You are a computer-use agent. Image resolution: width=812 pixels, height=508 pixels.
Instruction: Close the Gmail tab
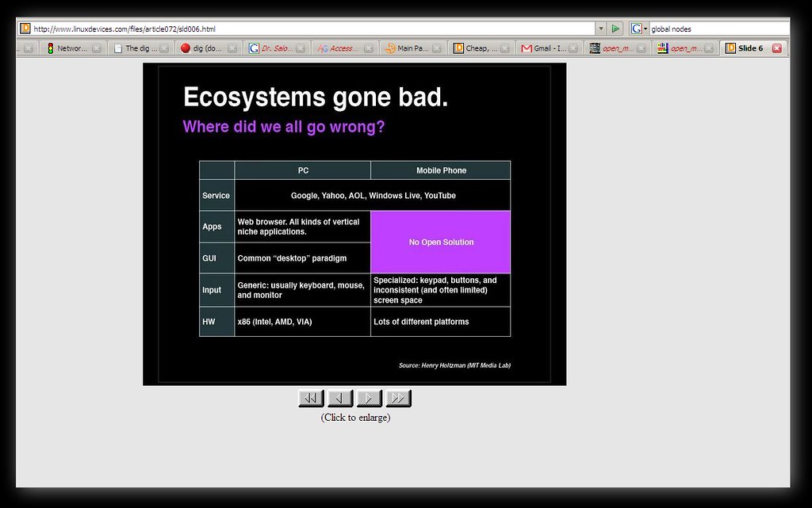pos(573,48)
